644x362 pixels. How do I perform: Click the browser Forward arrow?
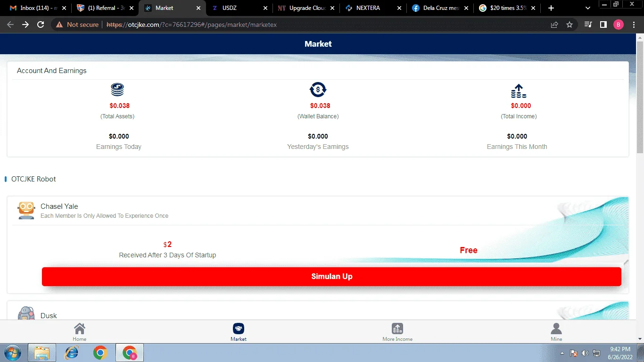25,25
